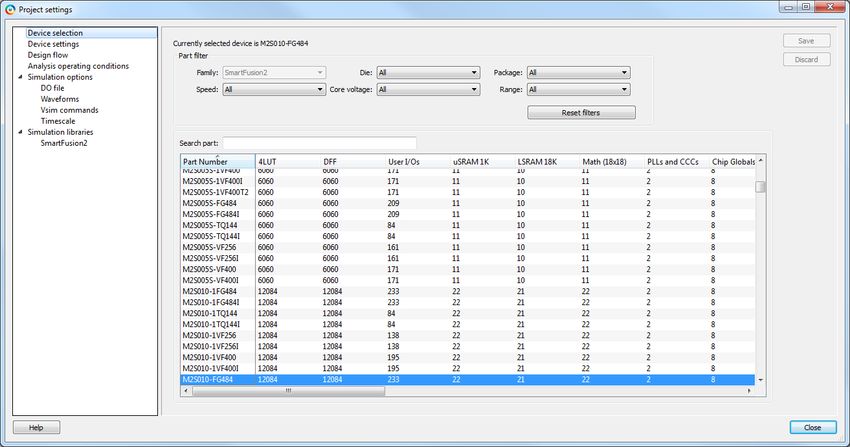Click the horizontal scrollbar thumb
This screenshot has height=447, width=850.
coord(288,391)
